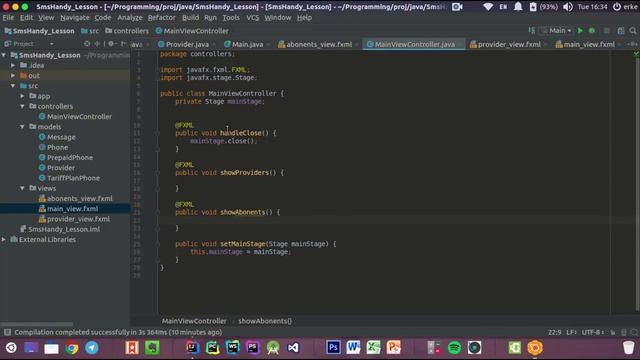This screenshot has width=640, height=360.
Task: Collapse the models package
Action: pyautogui.click(x=22, y=127)
